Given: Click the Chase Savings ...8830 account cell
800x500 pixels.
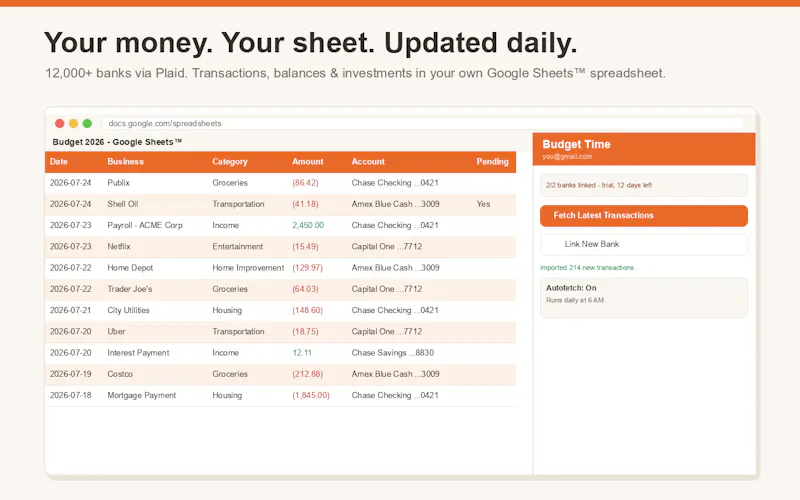Looking at the screenshot, I should (392, 353).
